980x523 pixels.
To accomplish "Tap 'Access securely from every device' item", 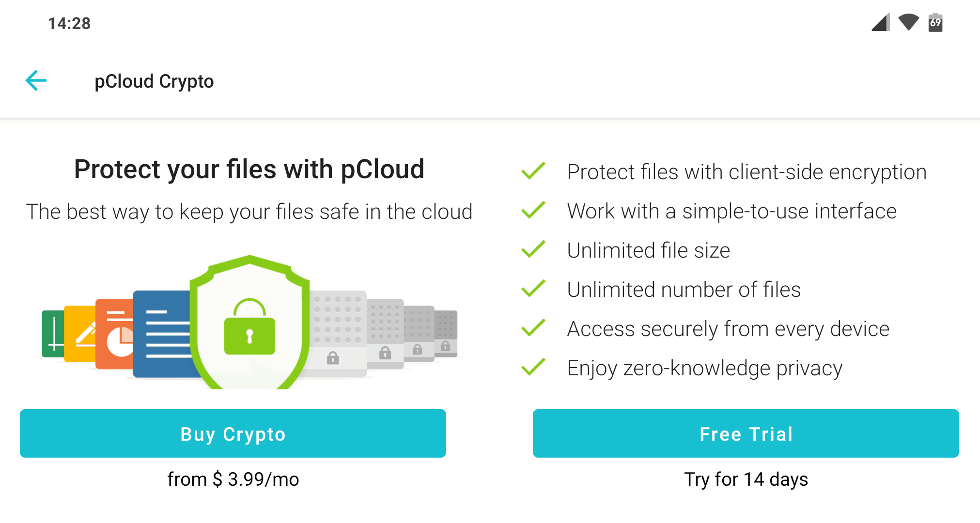I will [728, 329].
